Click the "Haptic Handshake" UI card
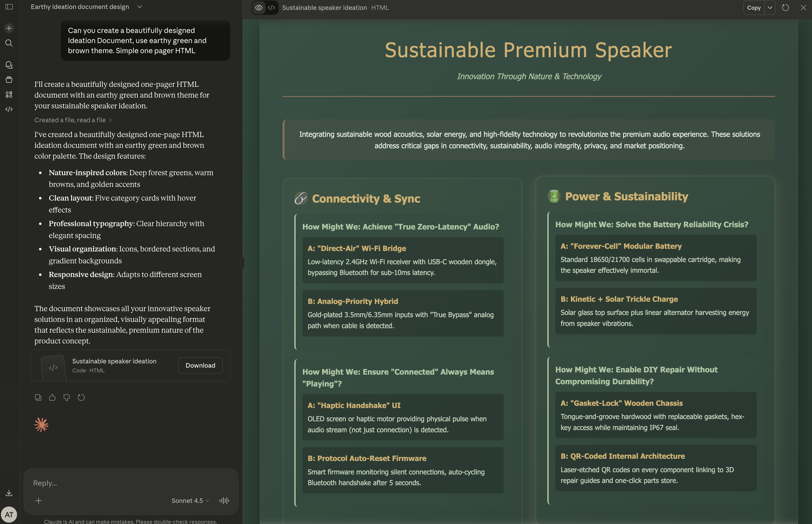This screenshot has width=812, height=524. tap(403, 417)
